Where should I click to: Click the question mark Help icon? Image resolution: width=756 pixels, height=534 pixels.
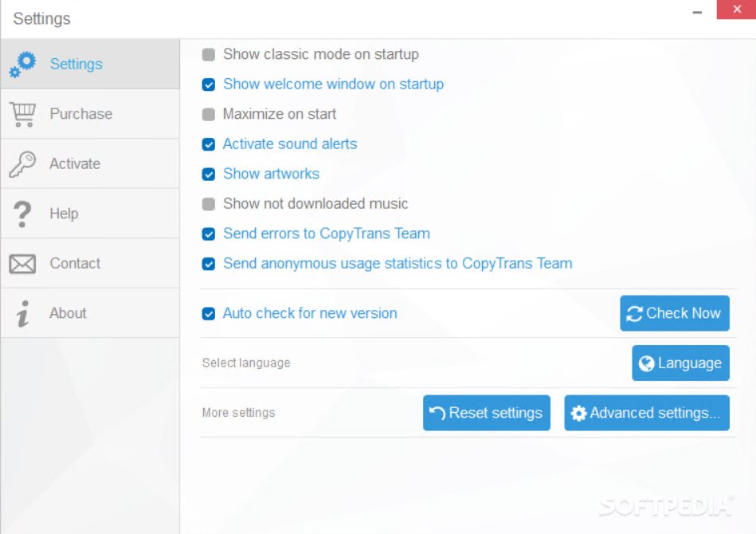pos(22,214)
